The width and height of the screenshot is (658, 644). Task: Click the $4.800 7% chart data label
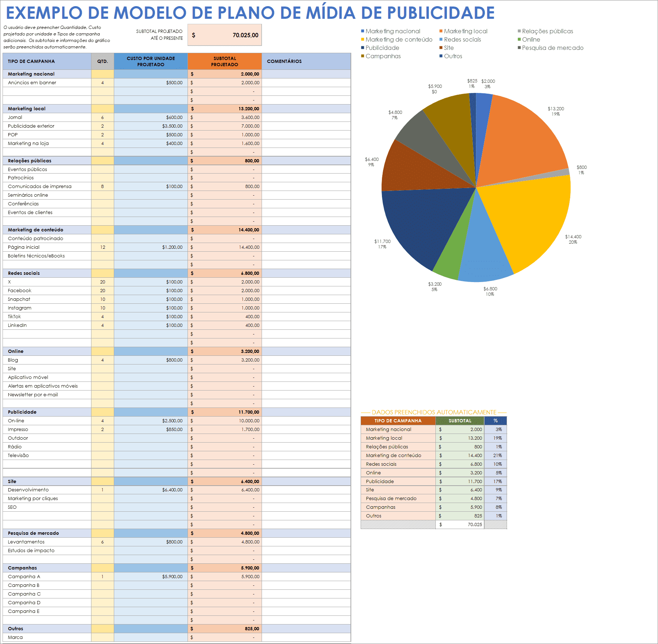(x=395, y=115)
